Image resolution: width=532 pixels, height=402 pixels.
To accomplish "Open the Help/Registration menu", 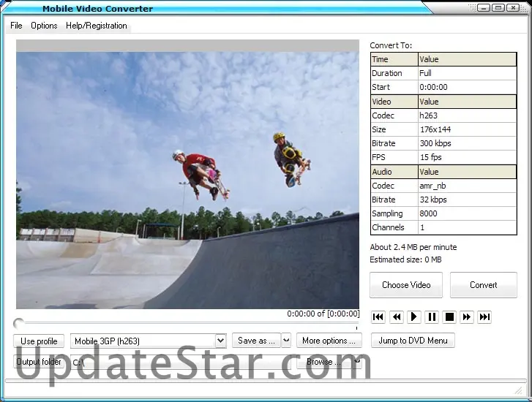I will click(97, 26).
